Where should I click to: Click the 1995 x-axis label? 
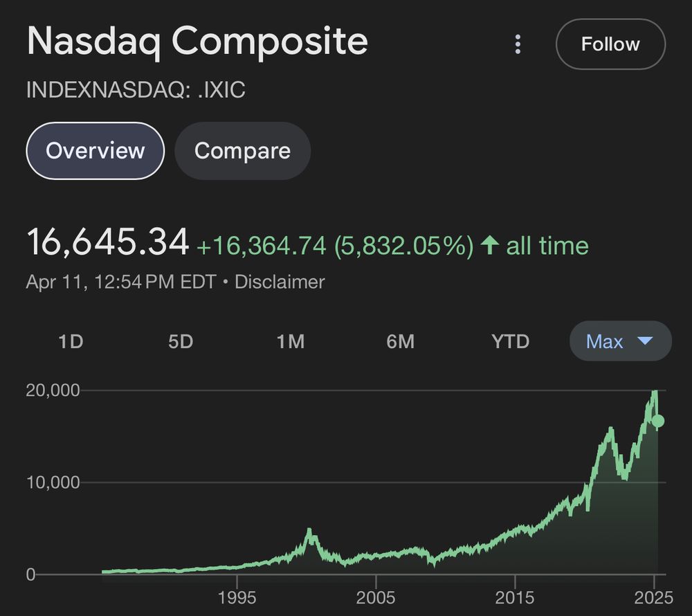click(237, 597)
